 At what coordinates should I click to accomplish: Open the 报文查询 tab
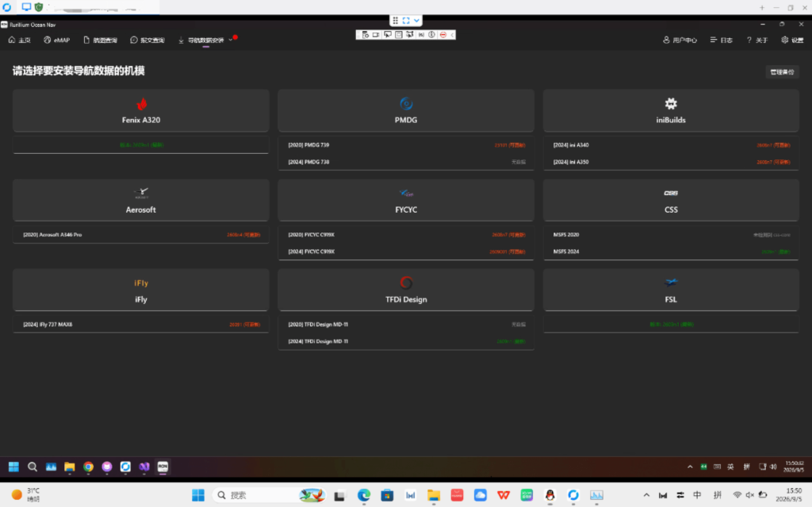tap(147, 40)
